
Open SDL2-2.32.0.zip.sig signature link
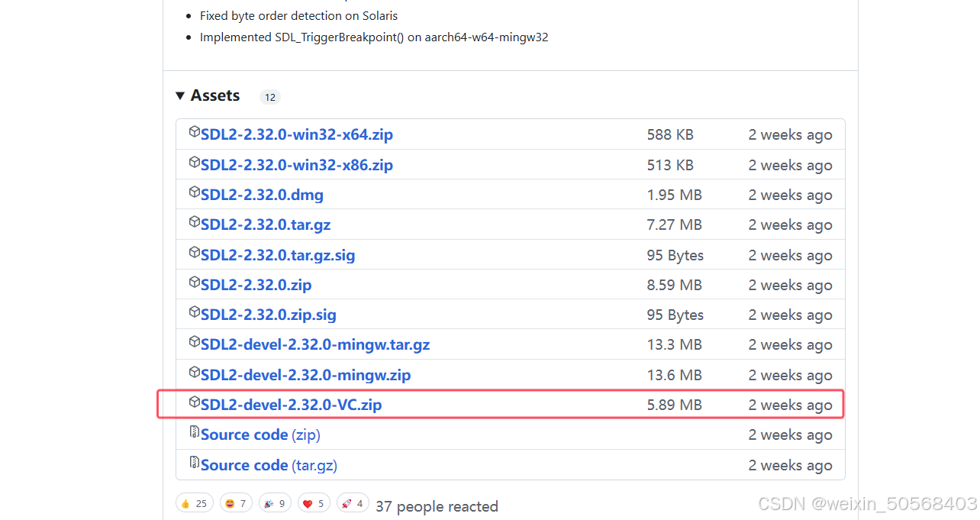(268, 315)
